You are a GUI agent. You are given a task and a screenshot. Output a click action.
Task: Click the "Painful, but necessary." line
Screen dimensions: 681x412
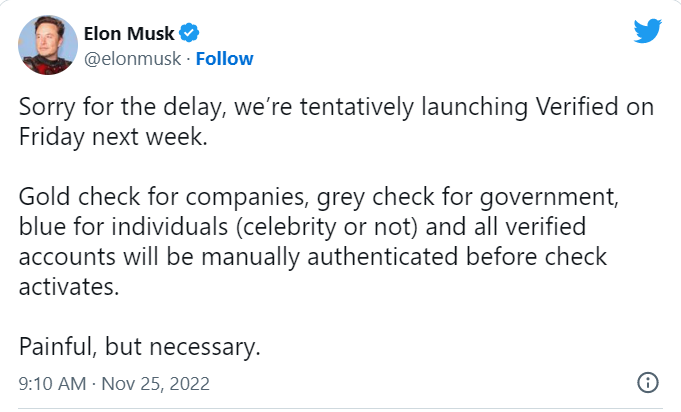139,347
